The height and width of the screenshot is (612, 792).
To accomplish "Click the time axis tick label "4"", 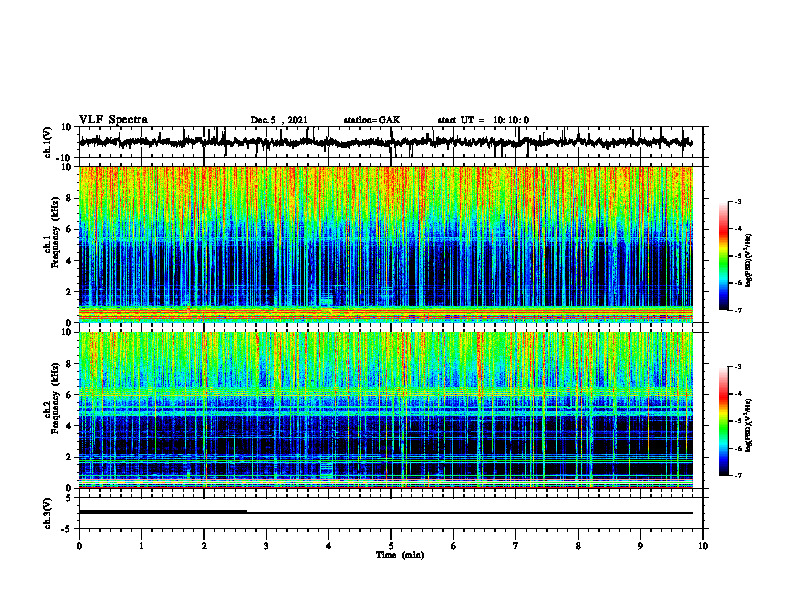I will coord(329,546).
